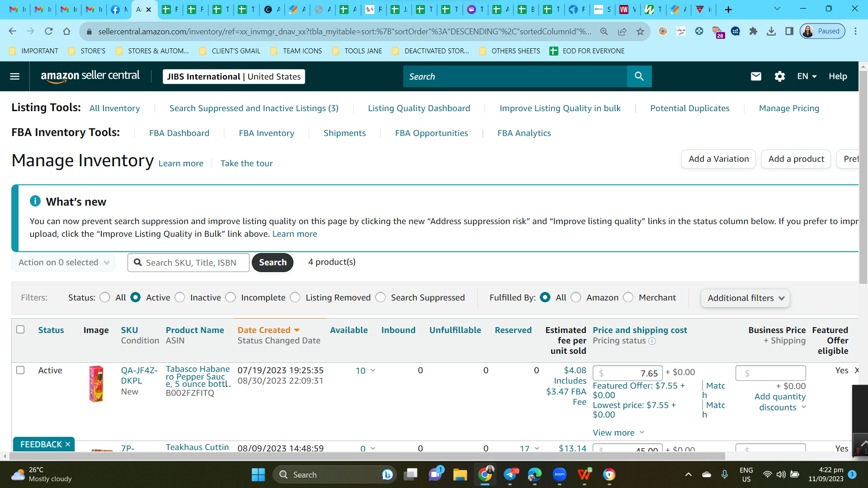Open the browser extensions puzzle icon

(753, 31)
